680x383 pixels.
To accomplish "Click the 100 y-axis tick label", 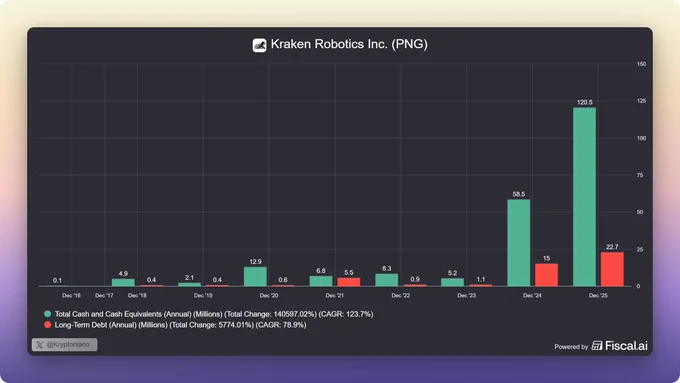I will (x=641, y=138).
